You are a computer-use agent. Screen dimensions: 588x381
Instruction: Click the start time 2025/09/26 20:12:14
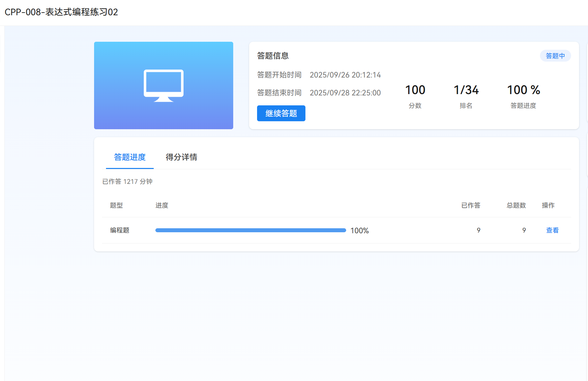pyautogui.click(x=345, y=75)
